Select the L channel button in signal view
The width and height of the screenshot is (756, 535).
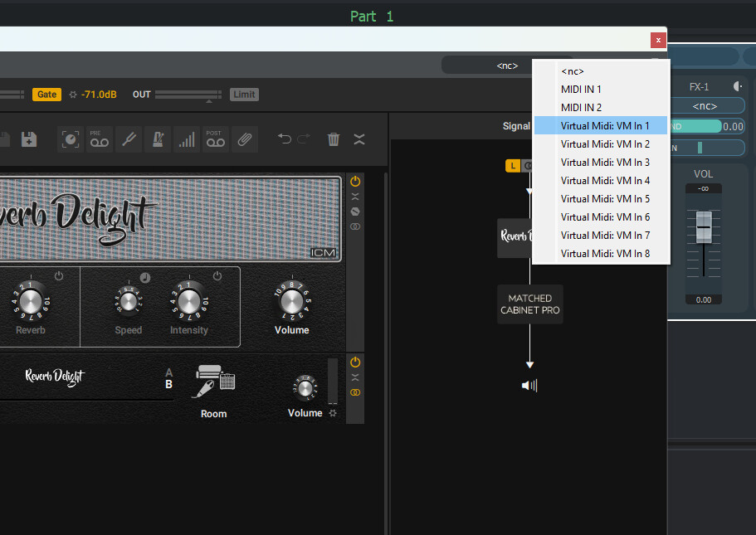point(513,166)
